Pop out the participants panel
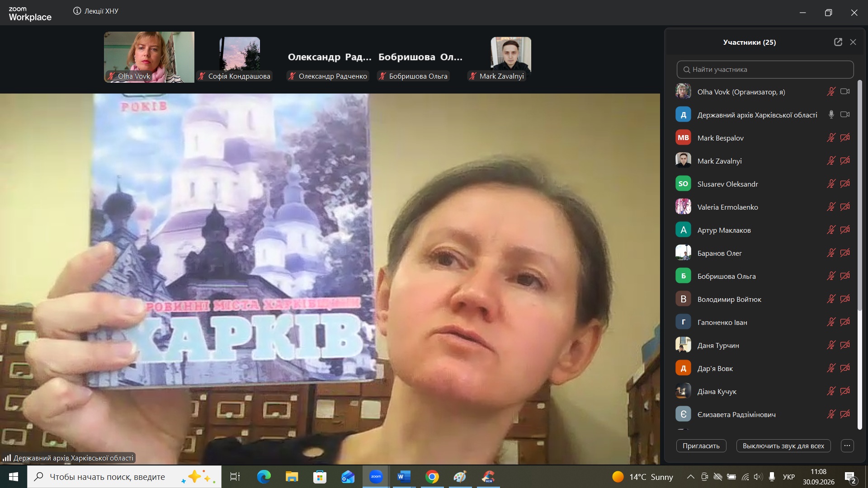The image size is (868, 488). 838,42
